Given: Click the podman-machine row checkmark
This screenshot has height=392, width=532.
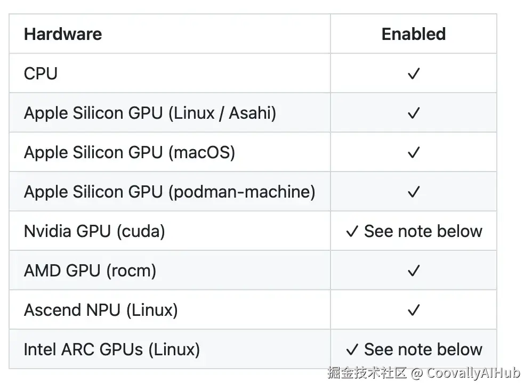Looking at the screenshot, I should (x=413, y=192).
